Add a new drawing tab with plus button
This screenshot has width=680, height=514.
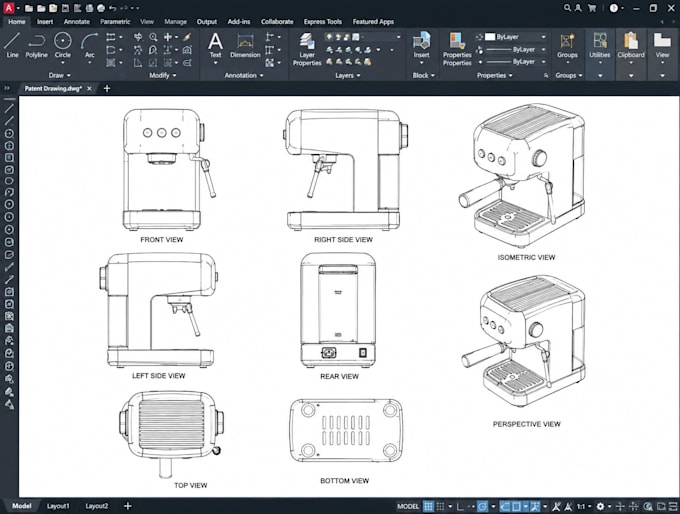pos(107,88)
